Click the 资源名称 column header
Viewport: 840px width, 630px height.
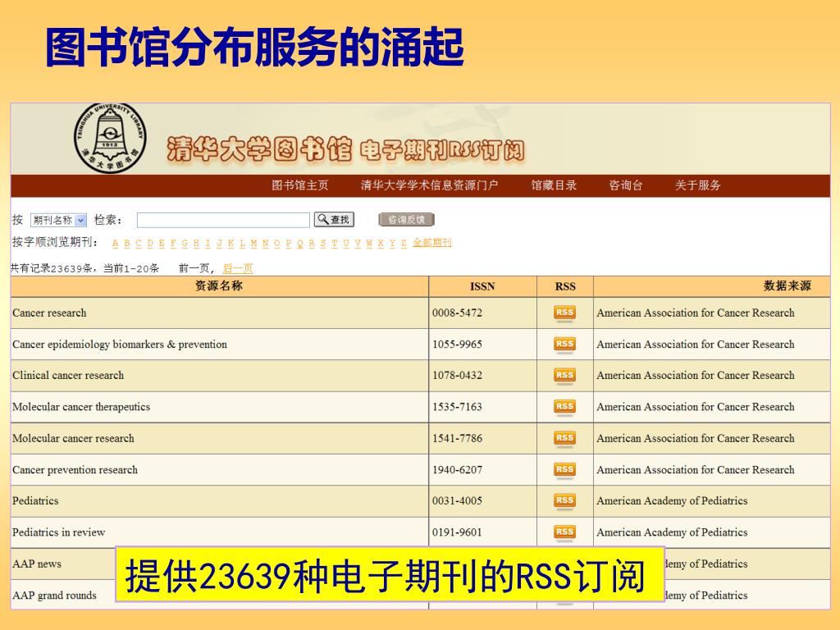(219, 286)
